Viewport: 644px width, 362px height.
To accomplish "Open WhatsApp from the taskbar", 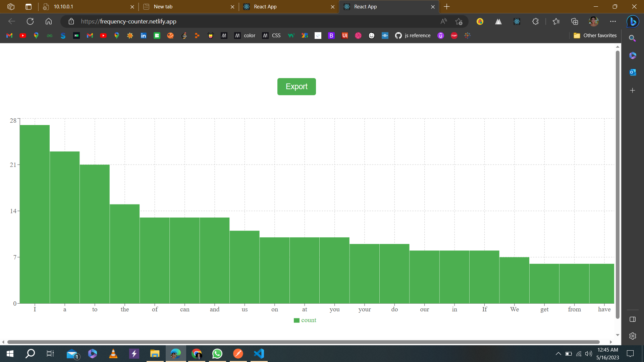I will coord(217,354).
